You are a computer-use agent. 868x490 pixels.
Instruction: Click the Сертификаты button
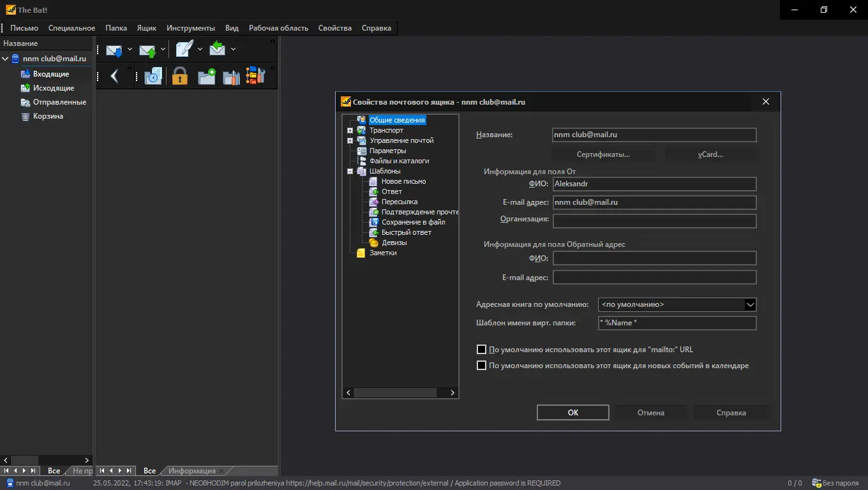(x=603, y=154)
